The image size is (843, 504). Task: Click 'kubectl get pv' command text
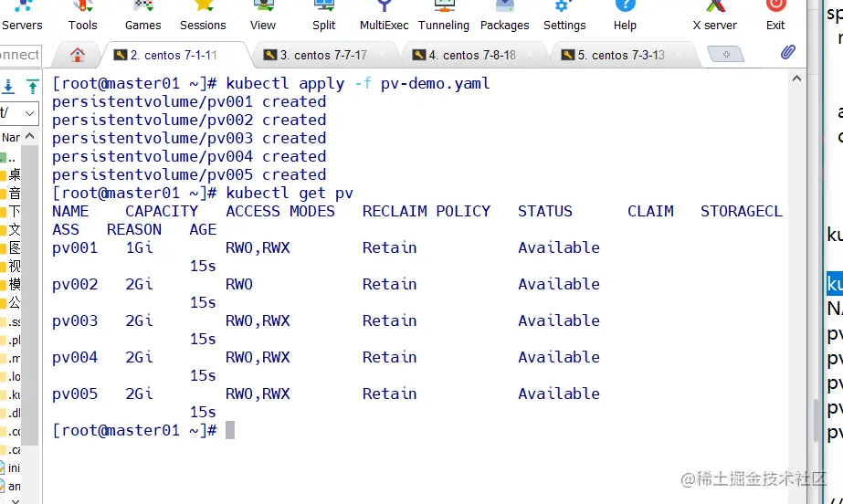click(x=290, y=193)
